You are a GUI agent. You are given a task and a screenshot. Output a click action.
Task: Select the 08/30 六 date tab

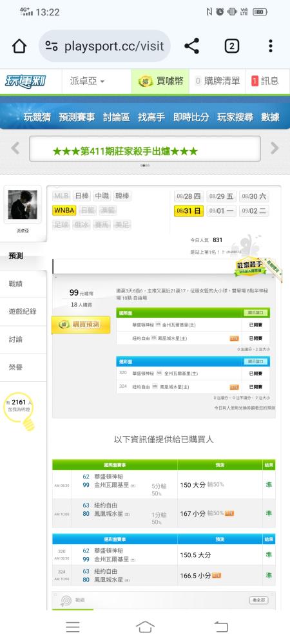pos(254,196)
